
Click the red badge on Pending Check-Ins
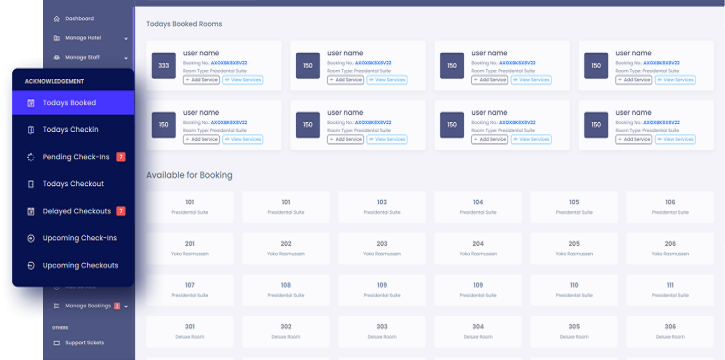pos(121,157)
